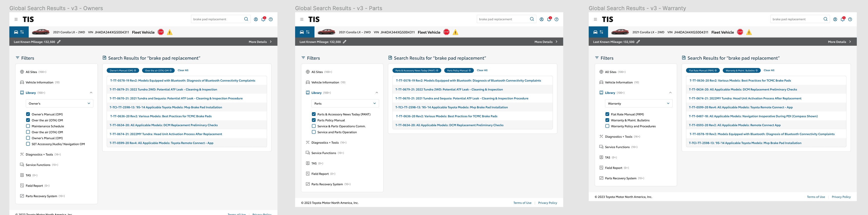This screenshot has height=215, width=868.
Task: Expand More Details in Owners frame
Action: click(x=260, y=42)
